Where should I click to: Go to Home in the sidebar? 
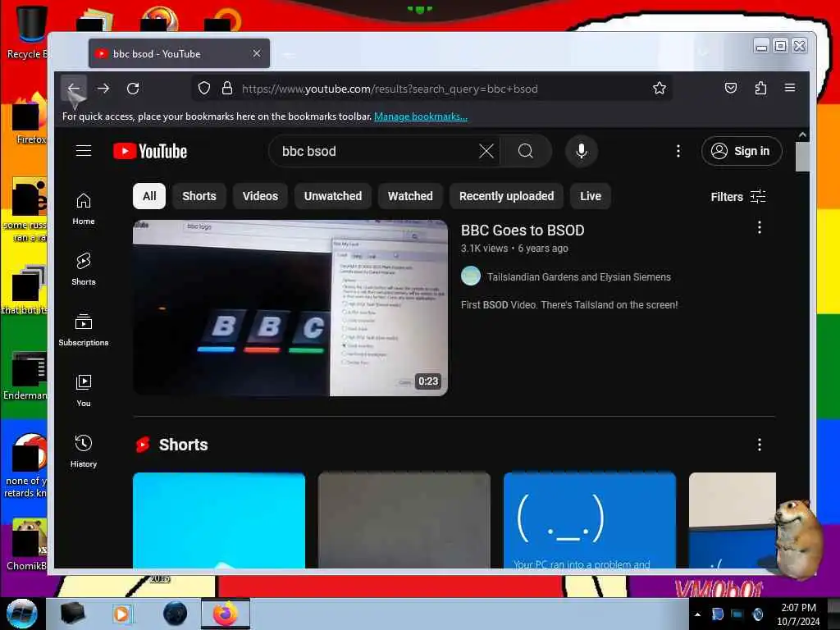click(x=84, y=209)
